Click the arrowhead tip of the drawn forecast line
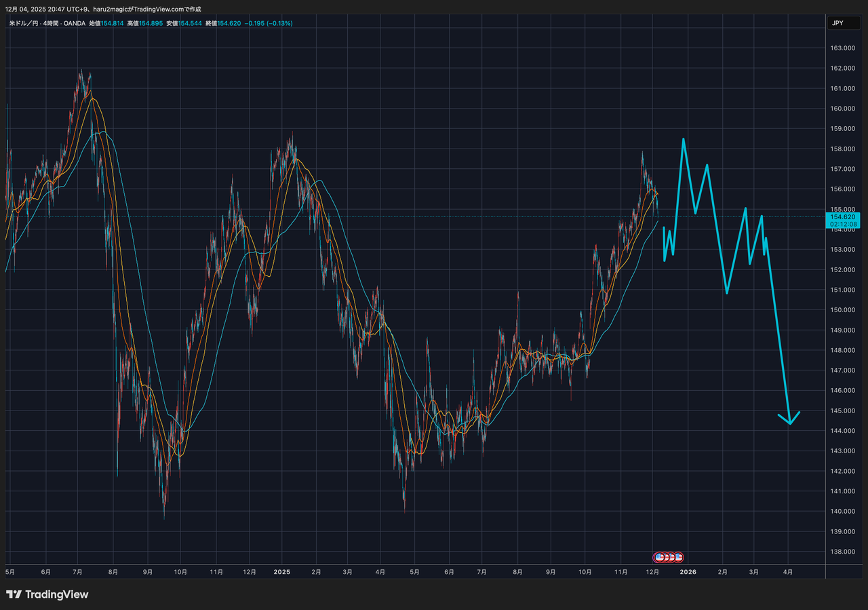Screen dimensions: 868x610 tap(789, 423)
